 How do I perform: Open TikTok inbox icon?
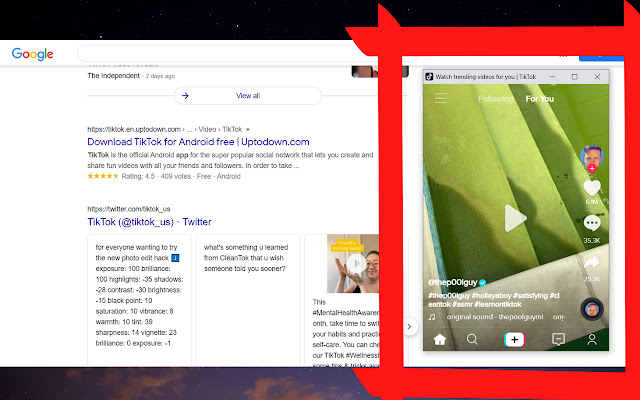click(x=558, y=340)
